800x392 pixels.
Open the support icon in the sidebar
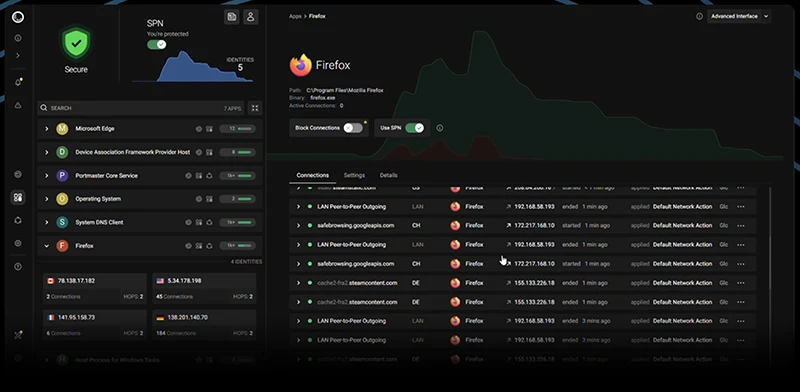tap(18, 266)
